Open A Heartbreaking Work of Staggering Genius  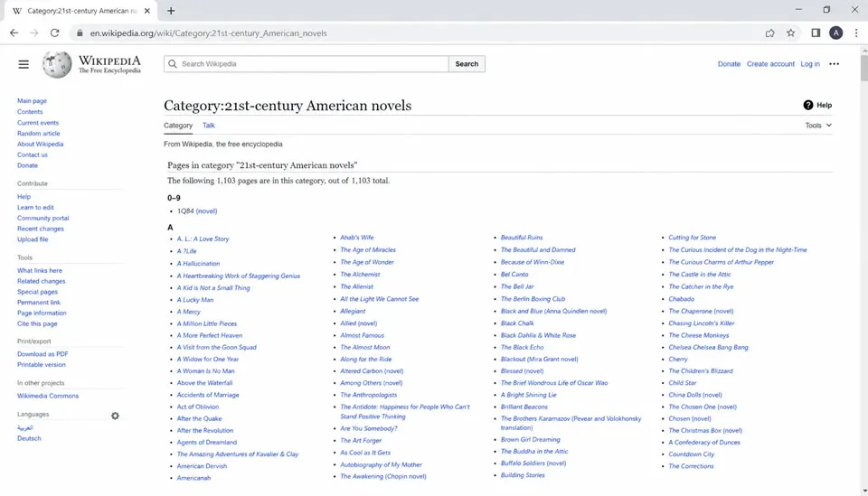coord(239,276)
